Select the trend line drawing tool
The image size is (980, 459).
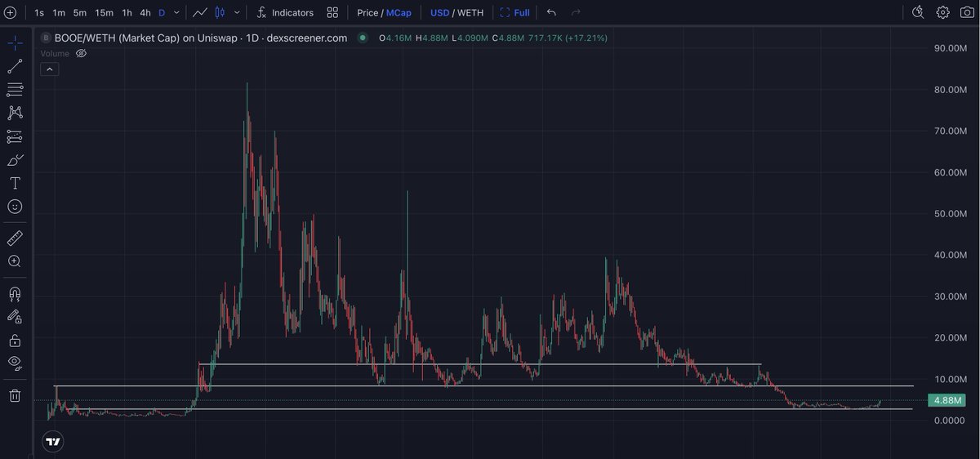tap(15, 67)
